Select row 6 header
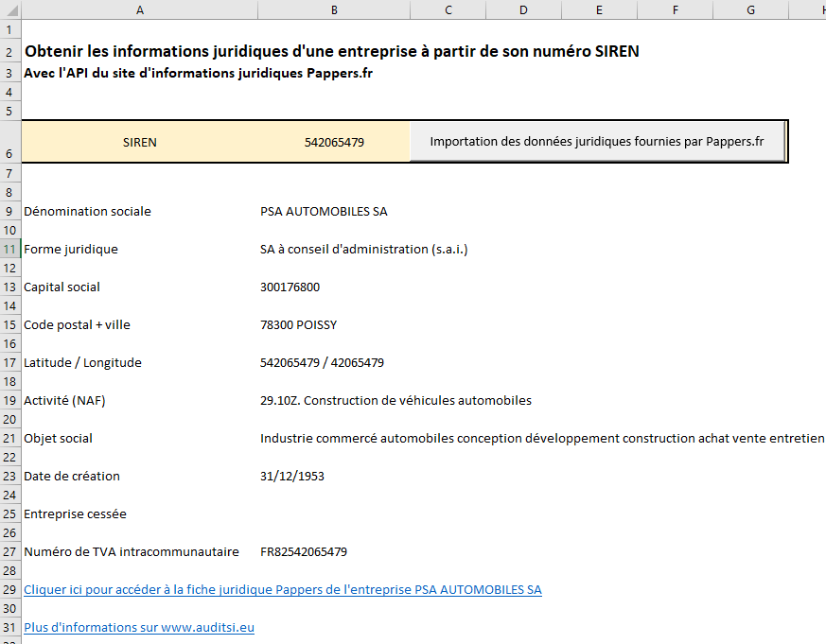The width and height of the screenshot is (826, 644). tap(9, 142)
